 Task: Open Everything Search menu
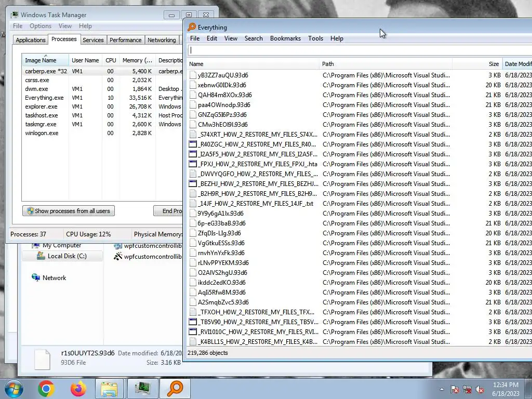pyautogui.click(x=254, y=38)
